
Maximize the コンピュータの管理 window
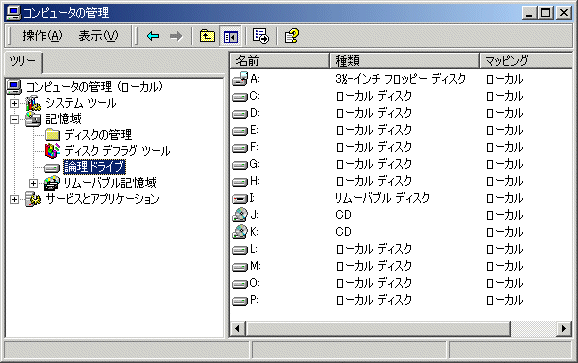tap(545, 13)
